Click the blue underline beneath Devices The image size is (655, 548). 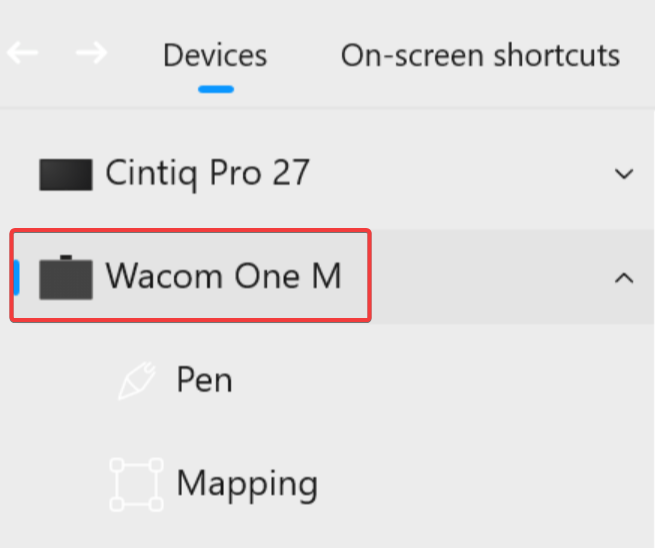pos(215,89)
